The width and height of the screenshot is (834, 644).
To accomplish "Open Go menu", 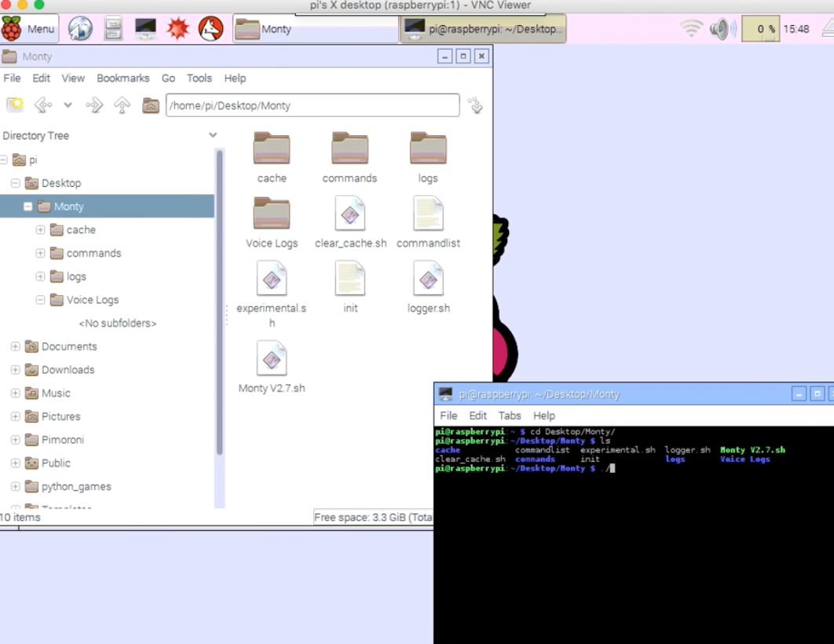I will tap(168, 79).
